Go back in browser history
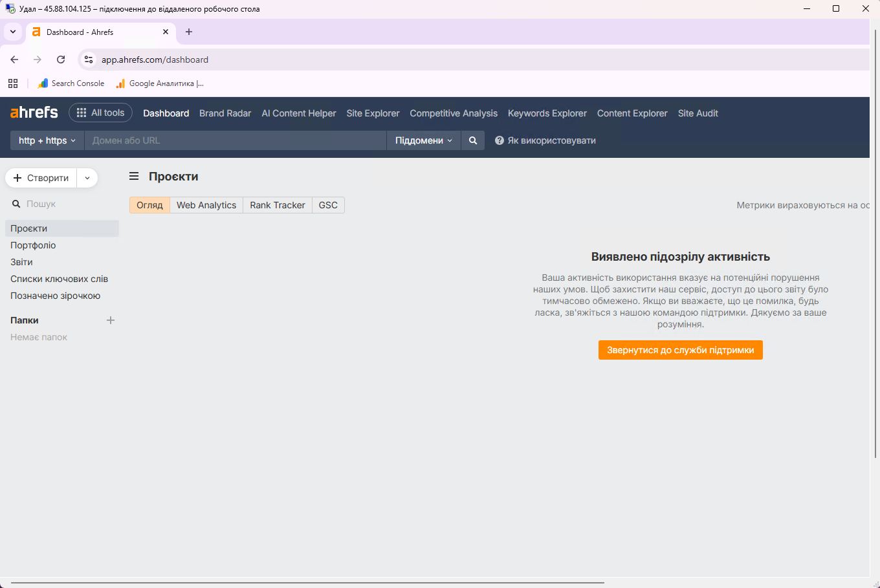 click(x=14, y=60)
